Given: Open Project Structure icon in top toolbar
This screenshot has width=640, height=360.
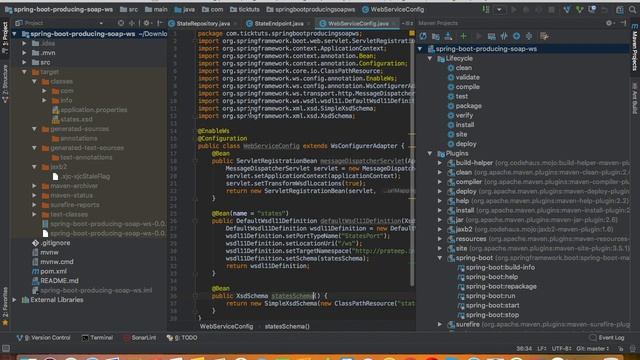Looking at the screenshot, I should pyautogui.click(x=620, y=9).
